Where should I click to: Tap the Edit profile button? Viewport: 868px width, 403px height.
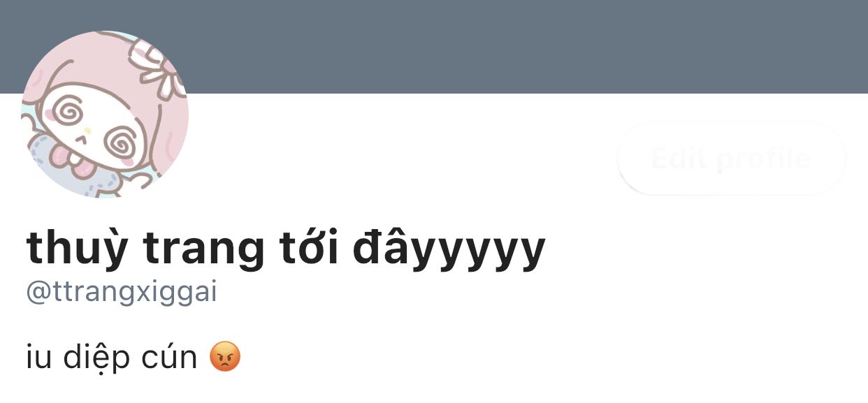pos(731,159)
